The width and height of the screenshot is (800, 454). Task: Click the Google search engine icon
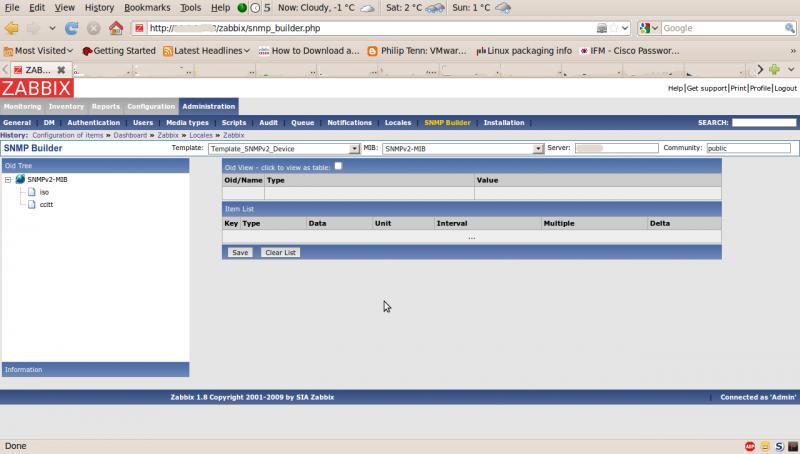pos(645,28)
